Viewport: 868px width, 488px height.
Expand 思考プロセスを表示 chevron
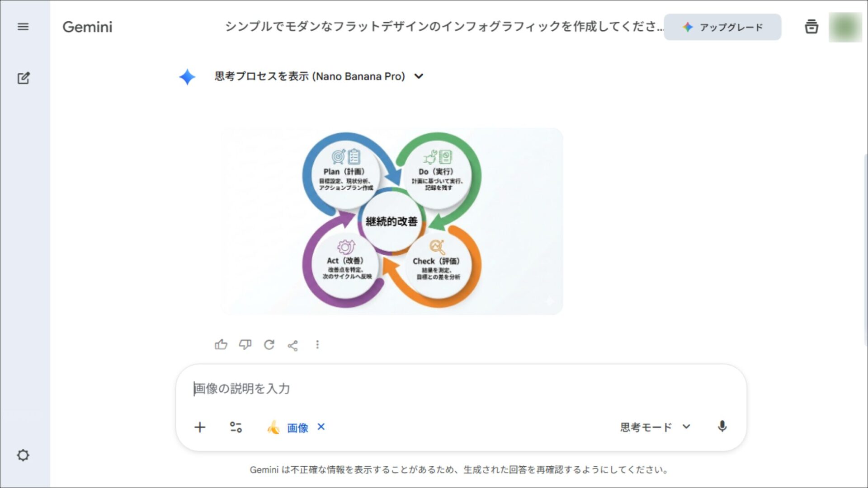pyautogui.click(x=419, y=76)
